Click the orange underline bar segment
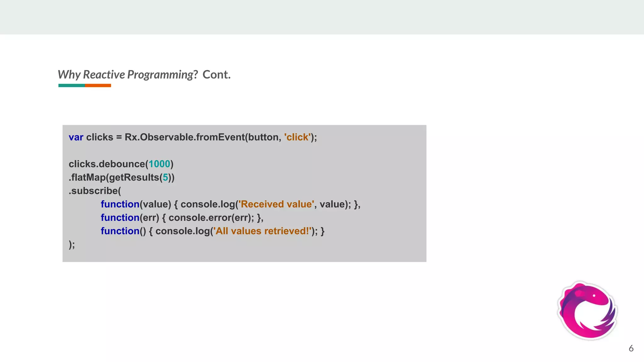The image size is (644, 362). click(x=98, y=85)
